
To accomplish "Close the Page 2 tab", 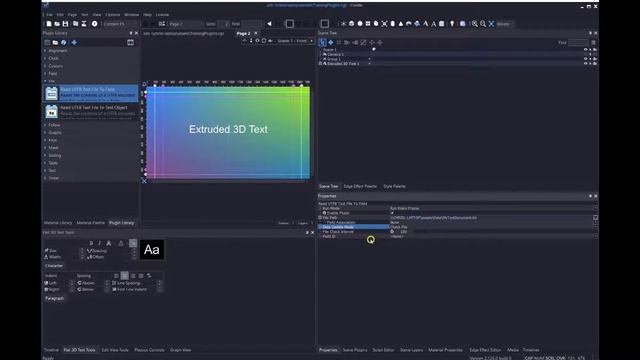I will click(256, 33).
